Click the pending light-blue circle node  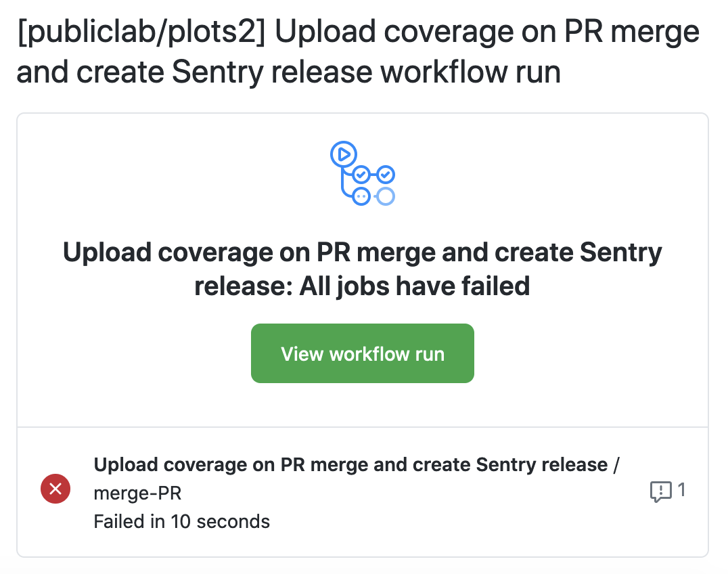coord(385,196)
